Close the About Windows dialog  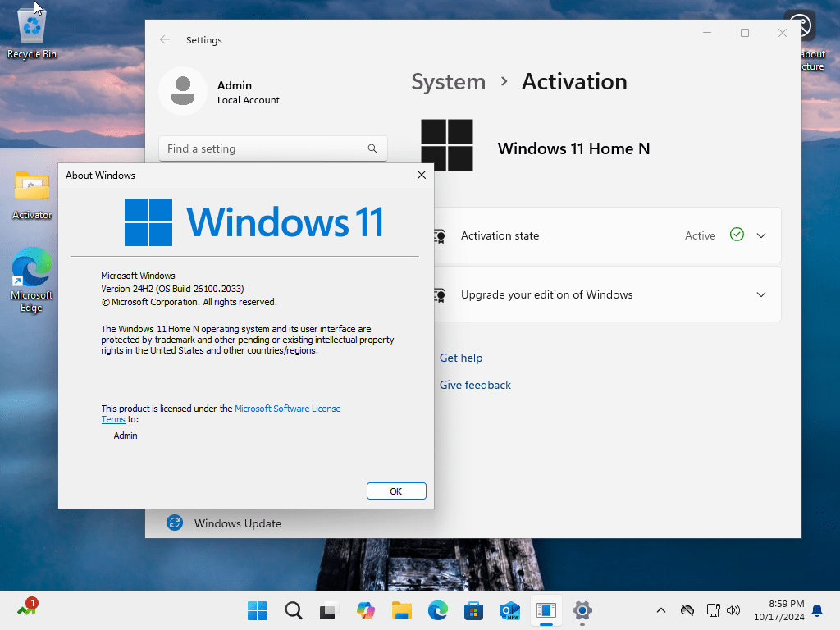coord(422,176)
